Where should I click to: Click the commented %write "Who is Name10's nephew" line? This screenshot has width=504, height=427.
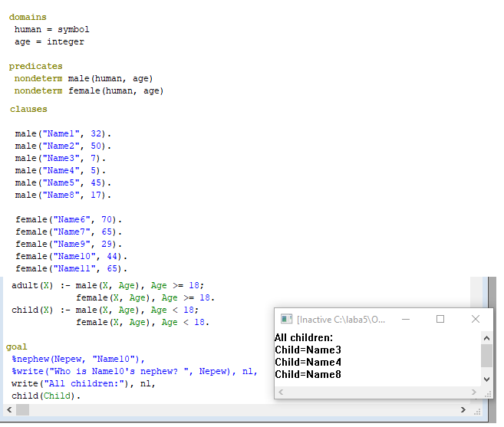pos(134,371)
